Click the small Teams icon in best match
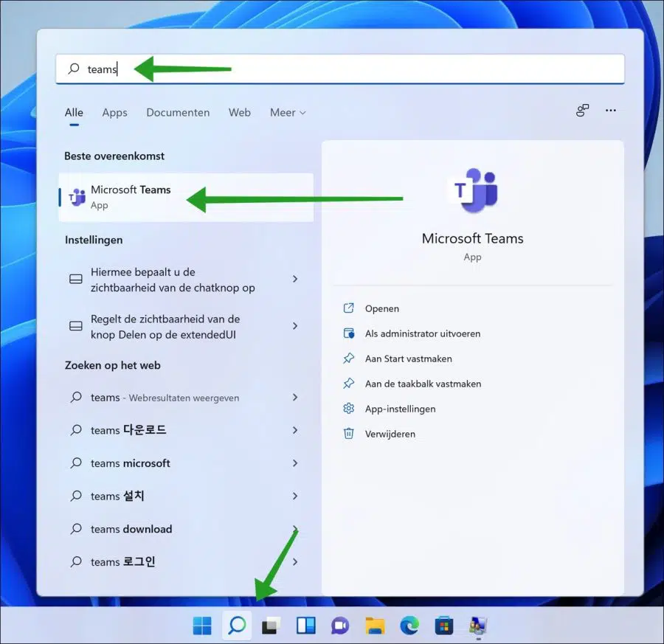 (x=77, y=197)
